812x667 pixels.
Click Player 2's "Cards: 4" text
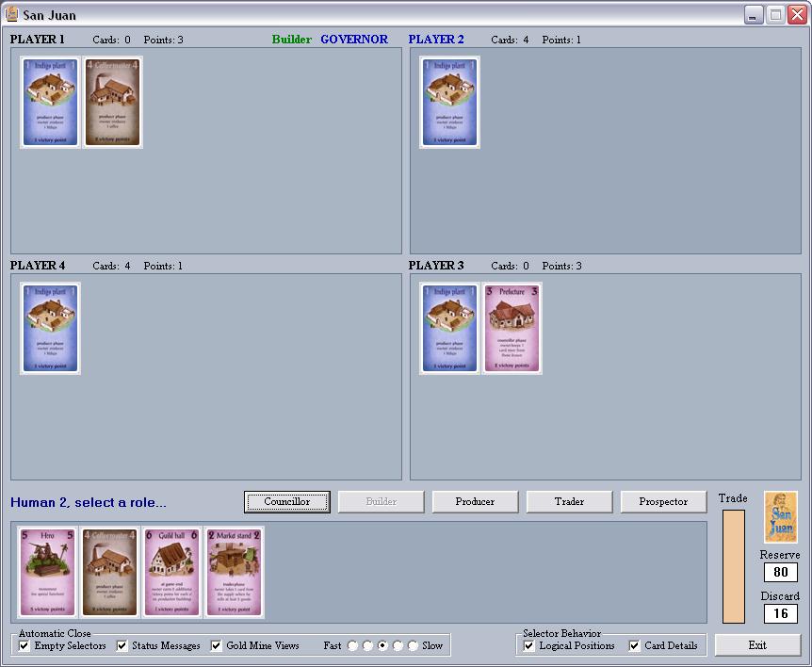click(510, 40)
